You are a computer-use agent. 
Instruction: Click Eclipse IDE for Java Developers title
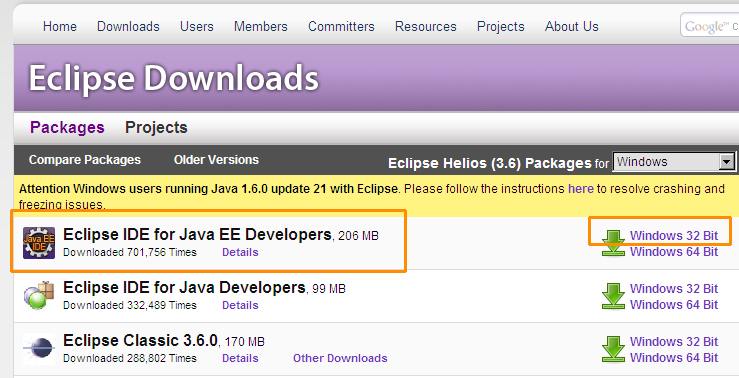point(184,288)
